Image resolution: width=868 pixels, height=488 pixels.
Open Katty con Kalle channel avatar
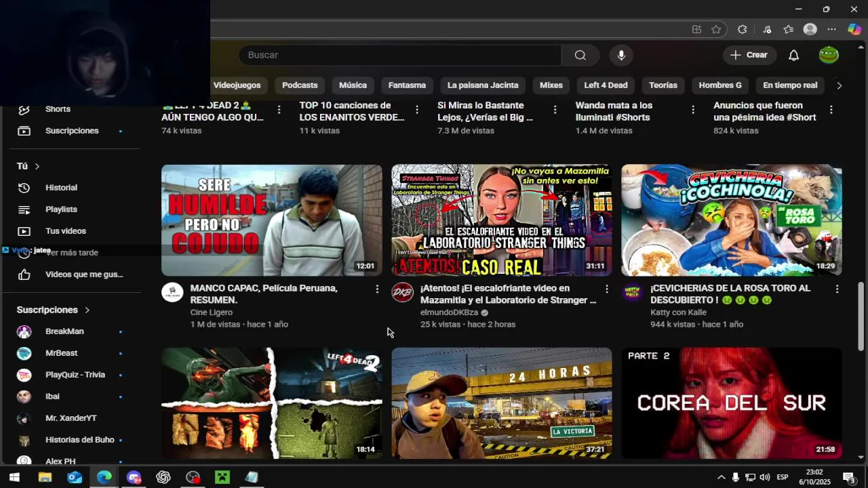(632, 293)
